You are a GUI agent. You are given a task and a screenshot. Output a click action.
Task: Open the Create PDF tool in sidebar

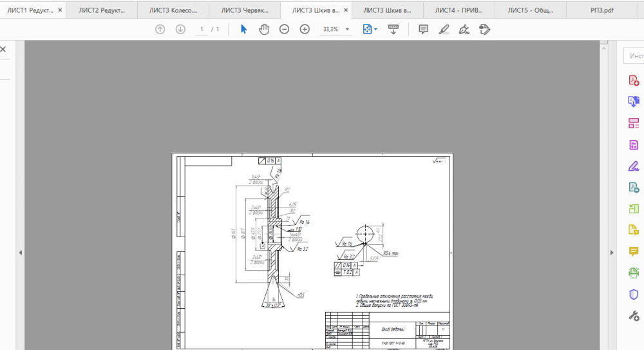click(633, 80)
